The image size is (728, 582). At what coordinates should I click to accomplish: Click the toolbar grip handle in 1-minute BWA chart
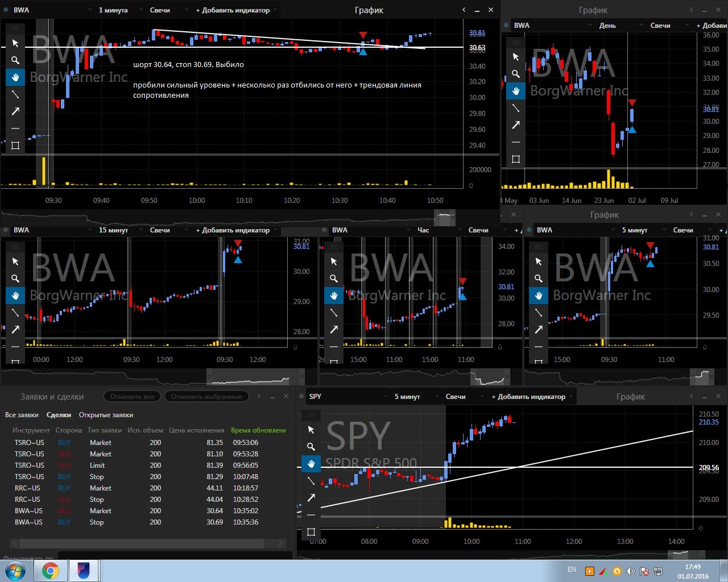click(15, 28)
